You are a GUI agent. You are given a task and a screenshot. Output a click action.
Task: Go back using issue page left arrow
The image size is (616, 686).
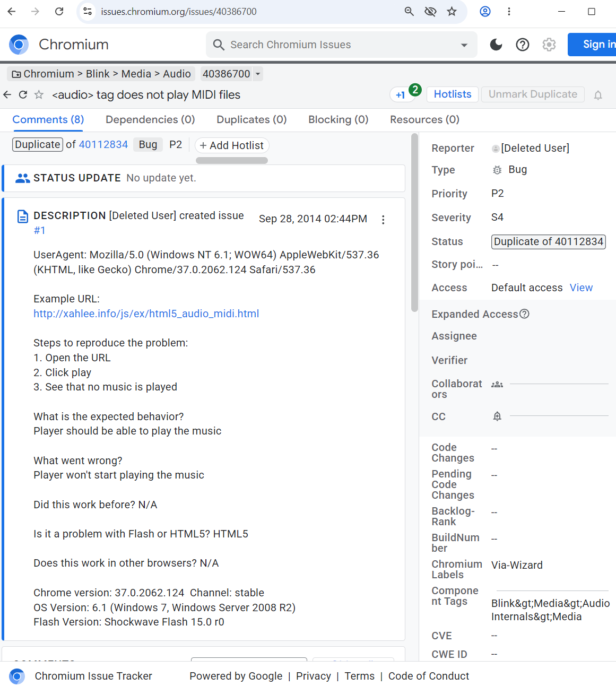click(7, 94)
